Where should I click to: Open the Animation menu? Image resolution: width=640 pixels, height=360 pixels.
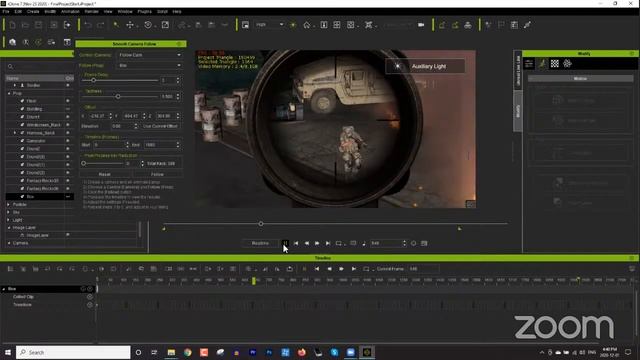tap(70, 11)
